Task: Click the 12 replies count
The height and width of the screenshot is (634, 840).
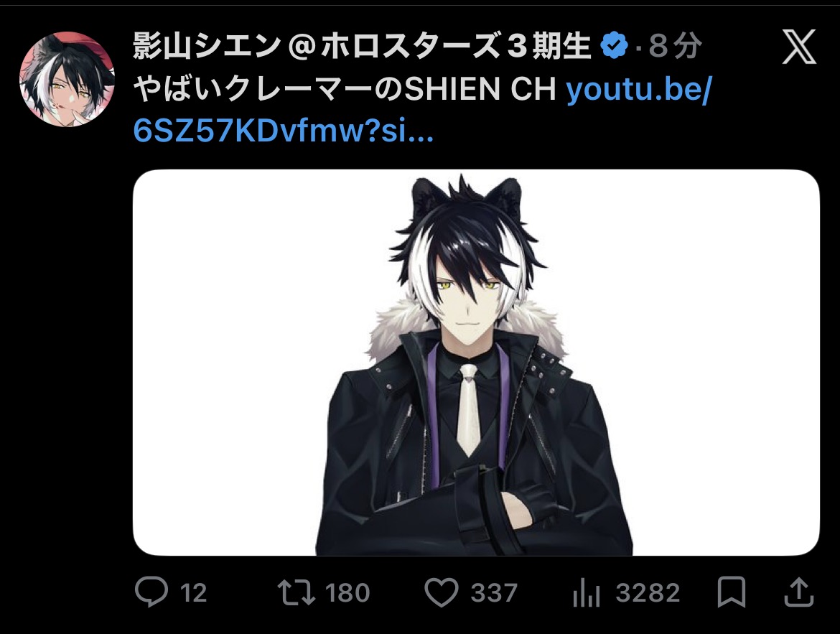Action: [x=193, y=593]
